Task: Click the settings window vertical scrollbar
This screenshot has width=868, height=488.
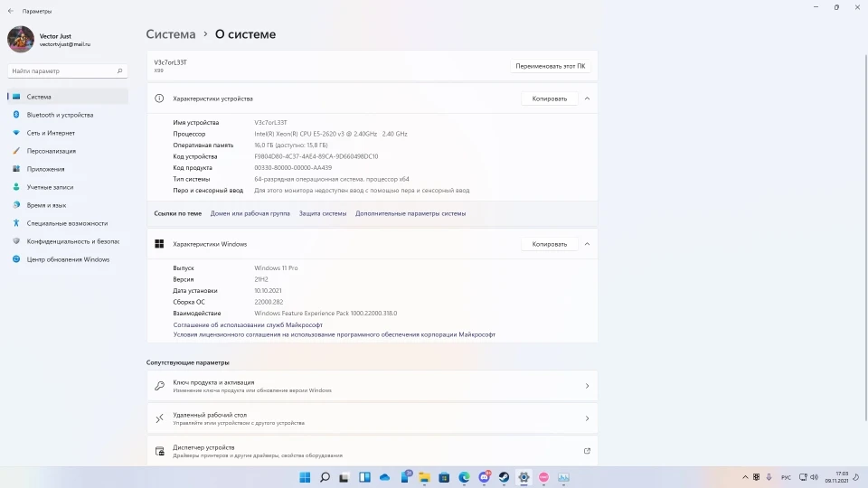Action: 865,238
